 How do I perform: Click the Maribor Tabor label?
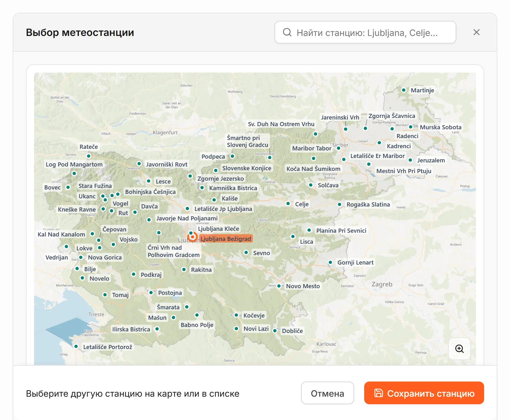tap(311, 148)
